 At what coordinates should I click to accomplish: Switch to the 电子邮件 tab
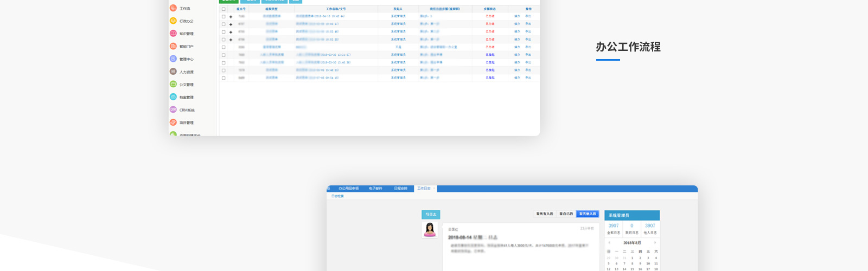pyautogui.click(x=375, y=189)
